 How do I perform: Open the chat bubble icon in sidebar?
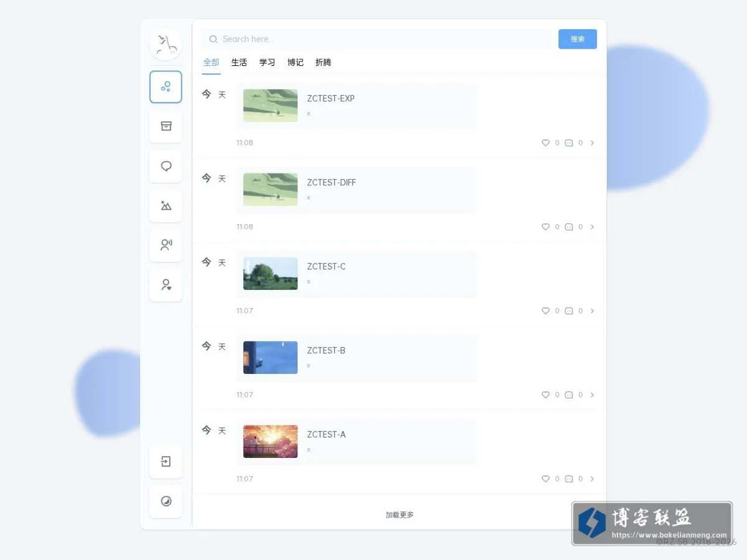click(x=166, y=166)
